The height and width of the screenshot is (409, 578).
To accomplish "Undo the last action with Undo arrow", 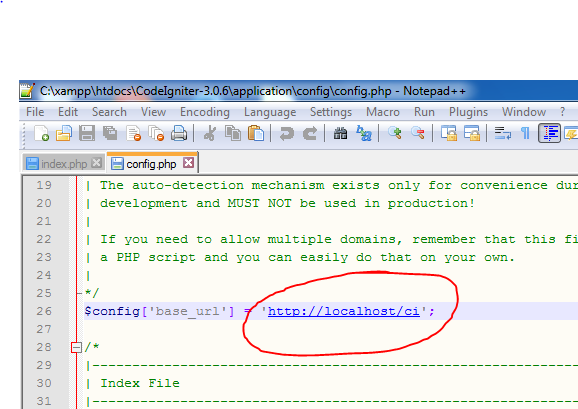I will [287, 133].
